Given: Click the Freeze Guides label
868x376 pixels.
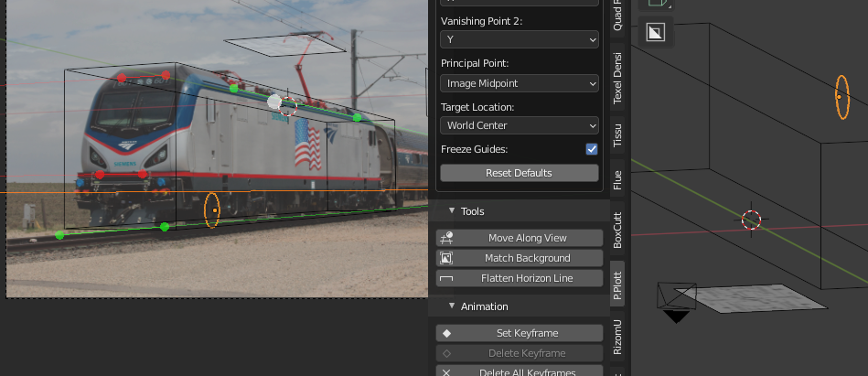Looking at the screenshot, I should 474,149.
